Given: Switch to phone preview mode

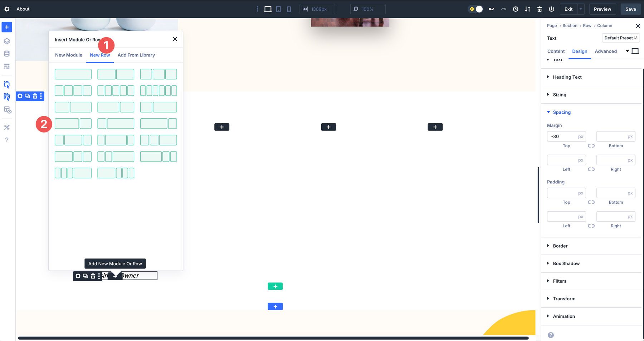Looking at the screenshot, I should 289,9.
